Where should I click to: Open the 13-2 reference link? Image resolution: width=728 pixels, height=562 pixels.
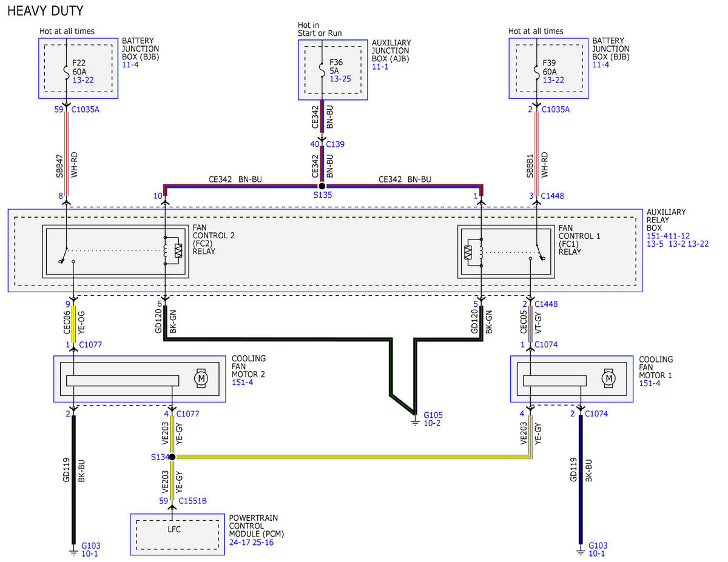coord(678,244)
